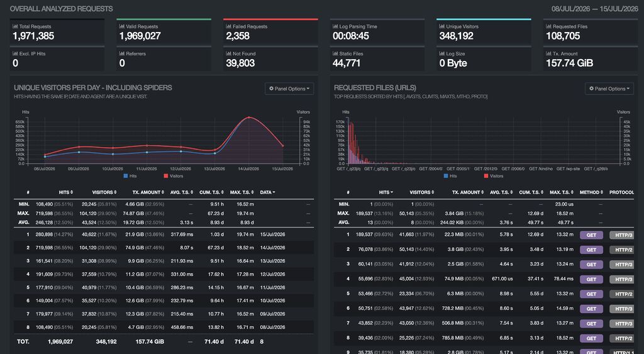The image size is (644, 354).
Task: Sort visitors-per-day table by TX. AMOUNT header
Action: click(148, 192)
